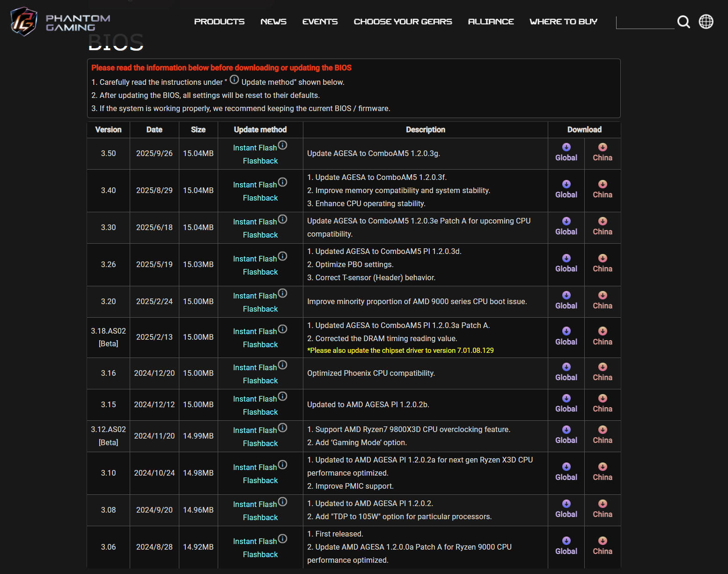Download version 3.40 China BIOS
Viewport: 728px width, 574px height.
pos(602,190)
